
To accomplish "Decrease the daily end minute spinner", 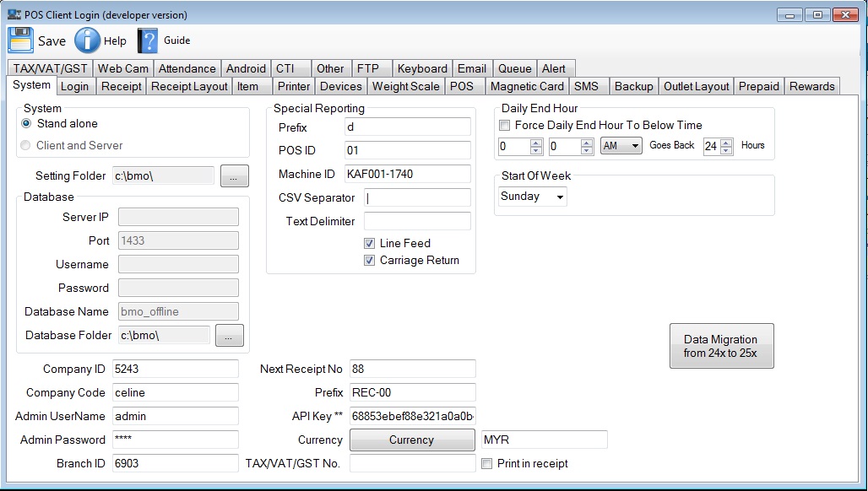I will pyautogui.click(x=587, y=150).
